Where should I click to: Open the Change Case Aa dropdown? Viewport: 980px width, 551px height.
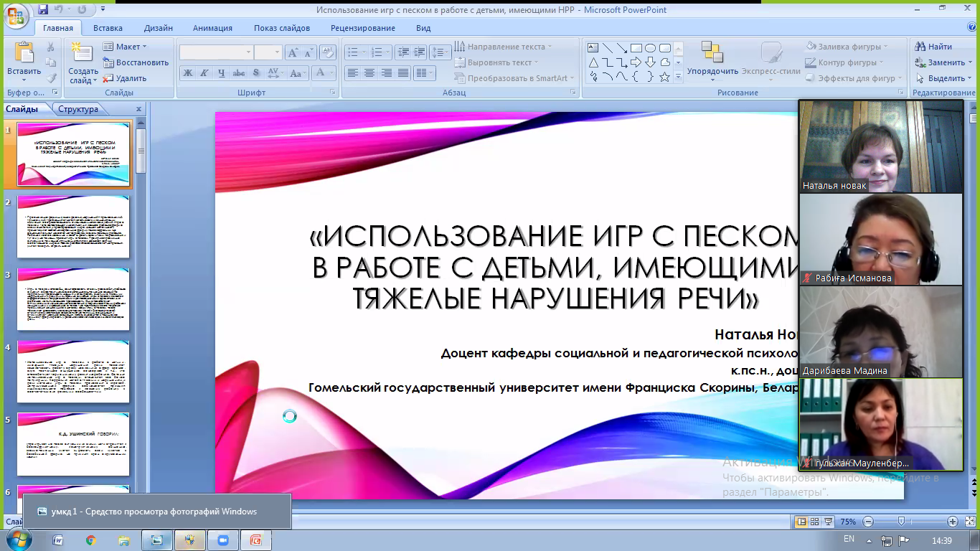pos(298,72)
